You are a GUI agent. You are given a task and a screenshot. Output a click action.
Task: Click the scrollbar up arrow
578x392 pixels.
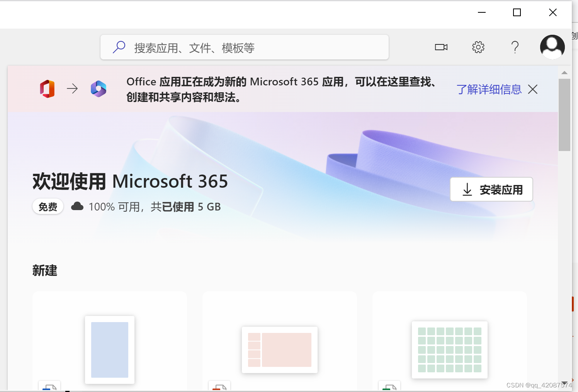pyautogui.click(x=564, y=73)
